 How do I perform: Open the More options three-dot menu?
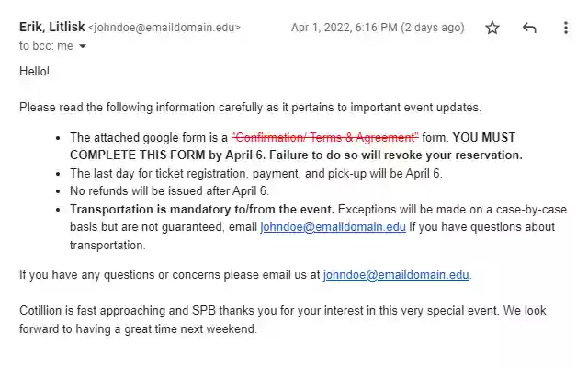pyautogui.click(x=566, y=28)
